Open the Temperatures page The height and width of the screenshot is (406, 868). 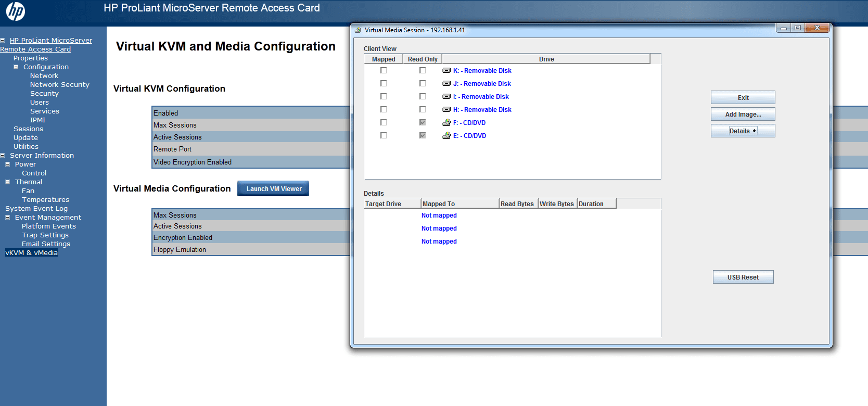tap(45, 199)
